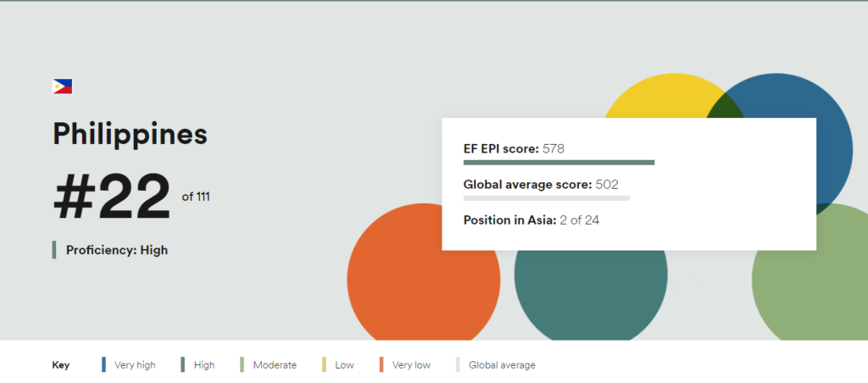Click the 'Low' legend text
Viewport: 868px width, 383px height.
pos(344,365)
